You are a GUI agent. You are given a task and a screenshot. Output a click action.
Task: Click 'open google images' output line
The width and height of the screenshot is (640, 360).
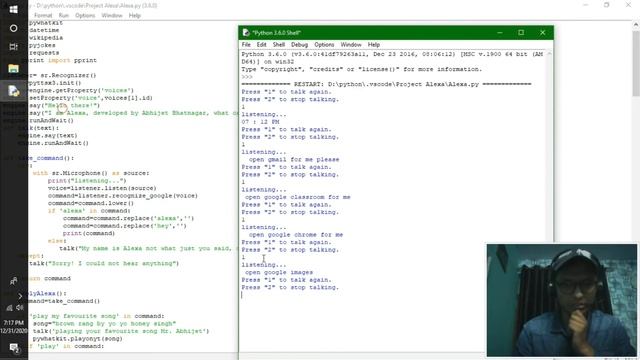pos(279,272)
